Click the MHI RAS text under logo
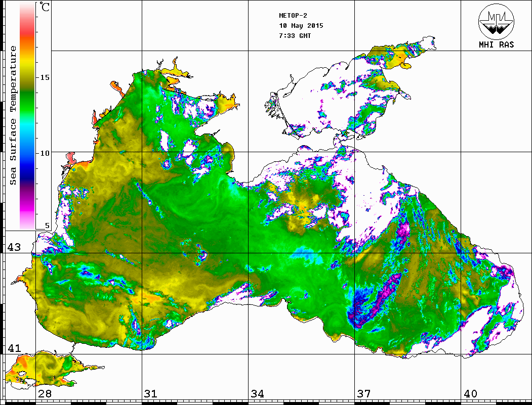 coord(496,45)
